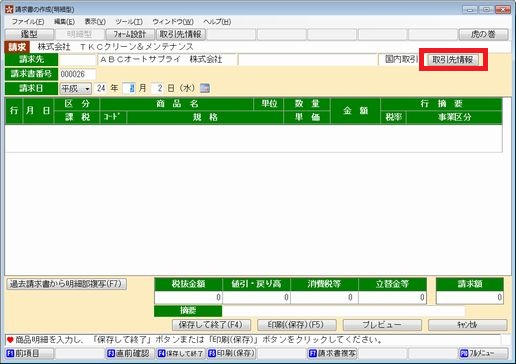Open the 表示(V) menu
Image resolution: width=516 pixels, height=364 pixels.
(x=95, y=22)
